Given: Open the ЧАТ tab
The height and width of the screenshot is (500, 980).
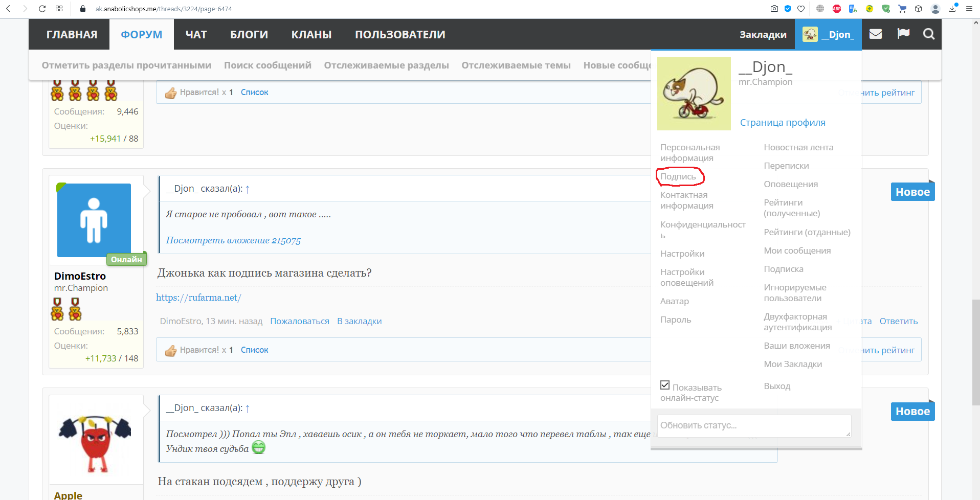Looking at the screenshot, I should tap(196, 34).
